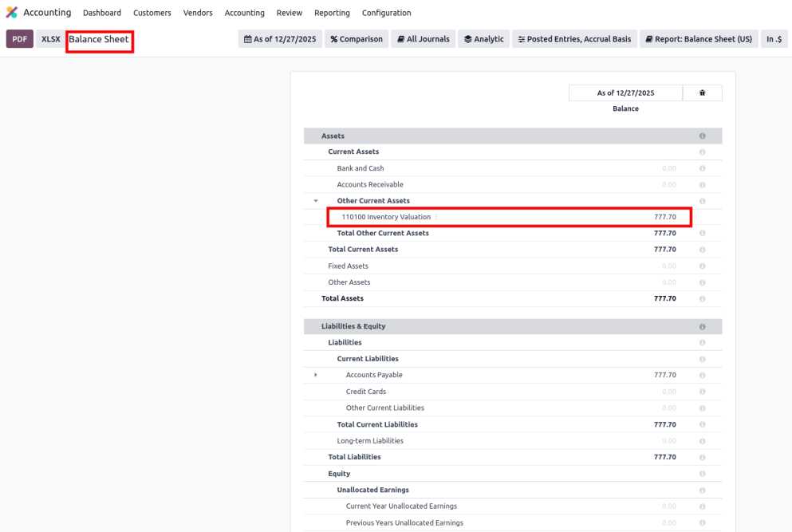The width and height of the screenshot is (792, 532).
Task: Open the Comparison filter dropdown
Action: pos(356,39)
